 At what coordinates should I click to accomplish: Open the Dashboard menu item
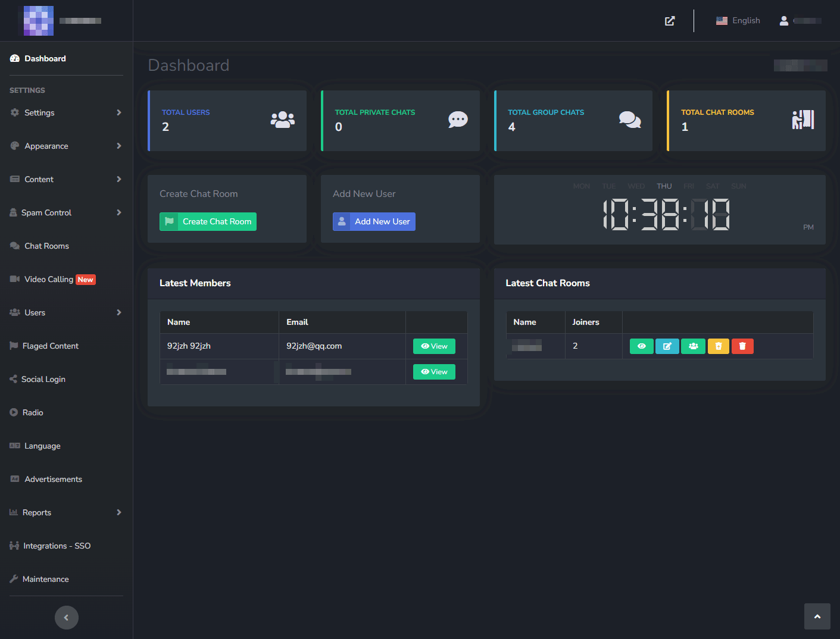click(66, 58)
